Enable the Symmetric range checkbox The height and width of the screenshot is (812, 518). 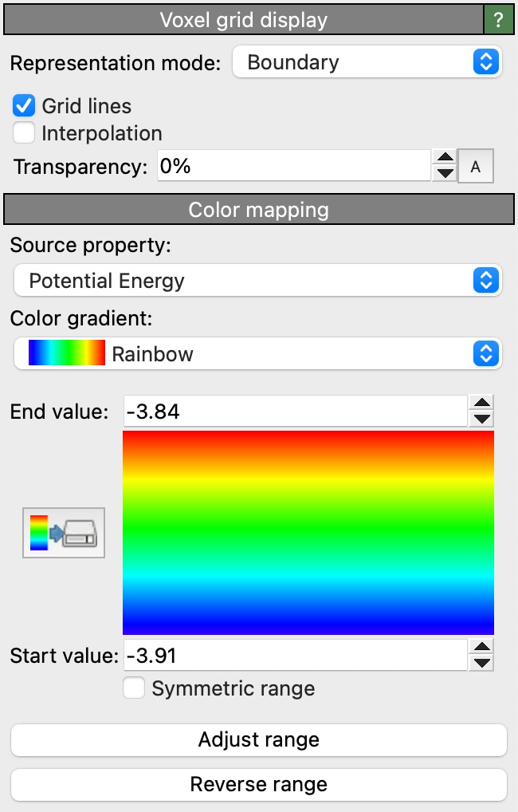[134, 688]
